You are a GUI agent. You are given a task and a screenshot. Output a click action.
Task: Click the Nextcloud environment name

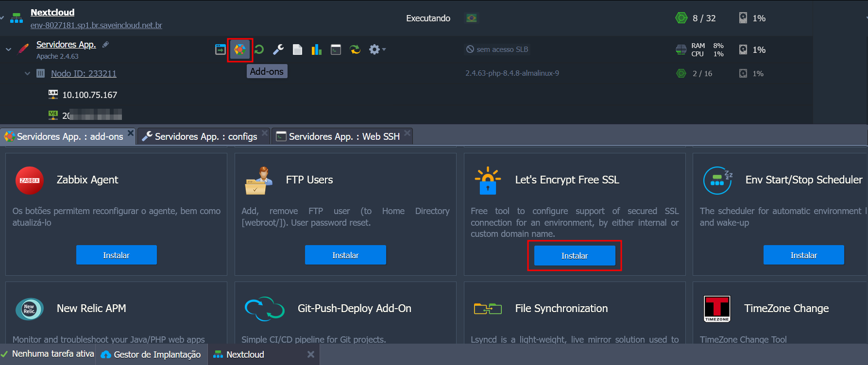[x=52, y=12]
